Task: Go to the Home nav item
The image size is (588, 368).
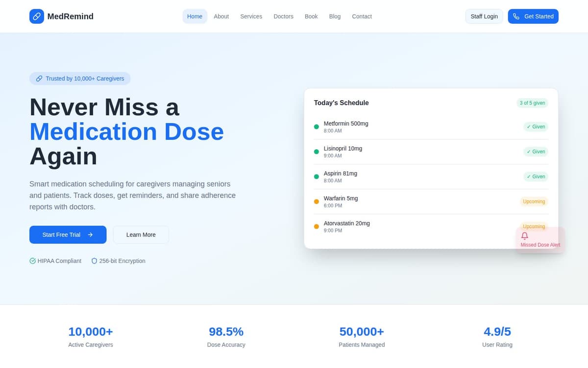Action: pyautogui.click(x=195, y=16)
